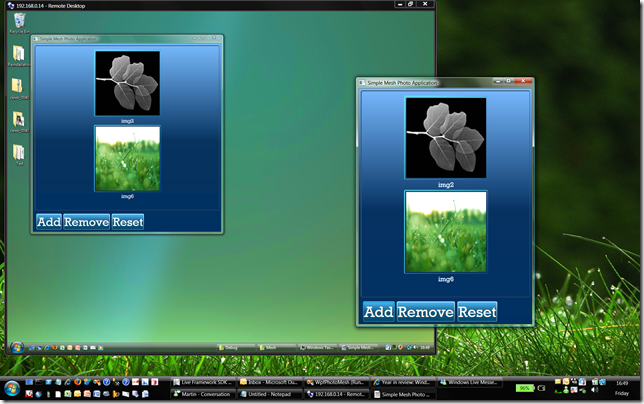
Task: Click the img2 label in local window
Action: (446, 185)
